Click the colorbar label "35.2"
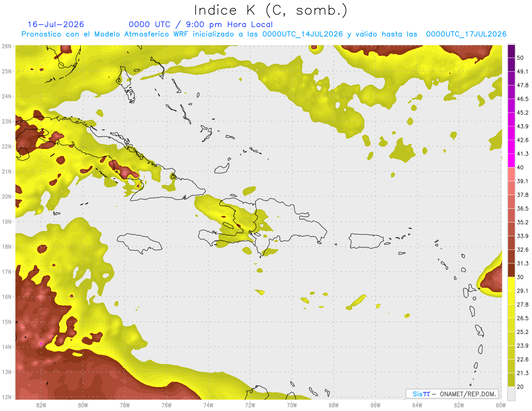 [523, 222]
